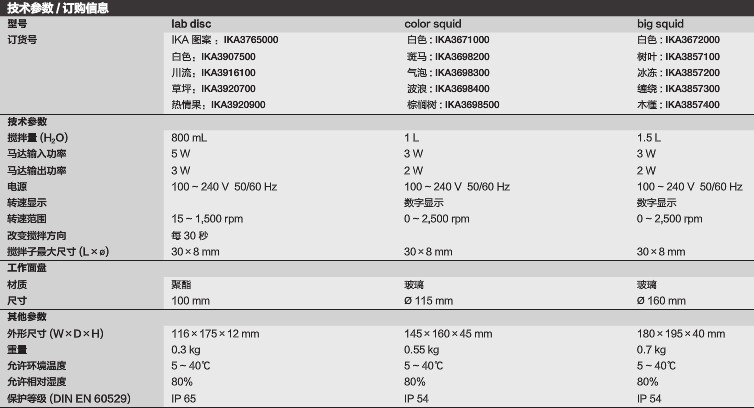This screenshot has height=408, width=754.
Task: Click the color squid '玻璃' material value
Action: pos(414,284)
